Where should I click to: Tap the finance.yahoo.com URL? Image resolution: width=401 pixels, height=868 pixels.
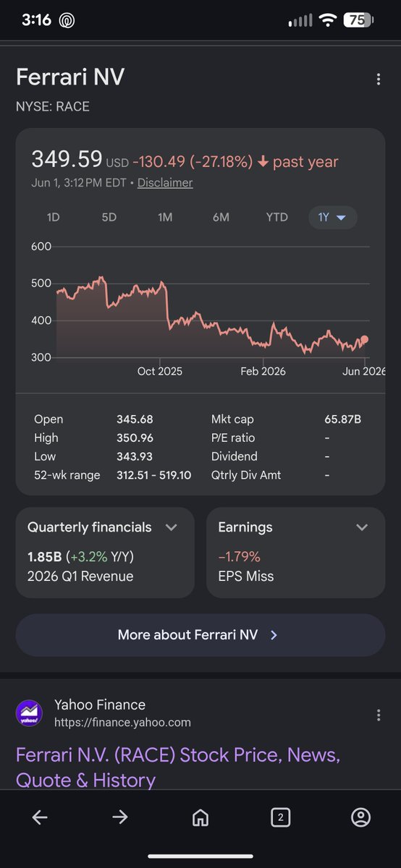122,722
